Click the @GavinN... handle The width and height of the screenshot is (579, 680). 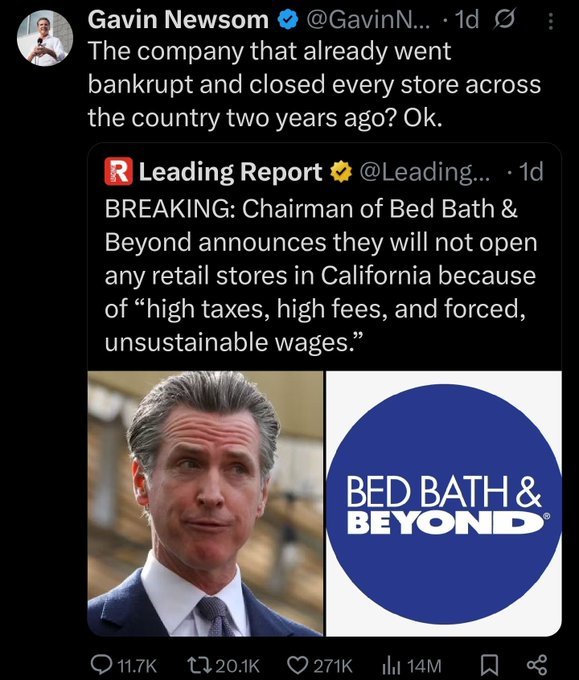point(369,20)
